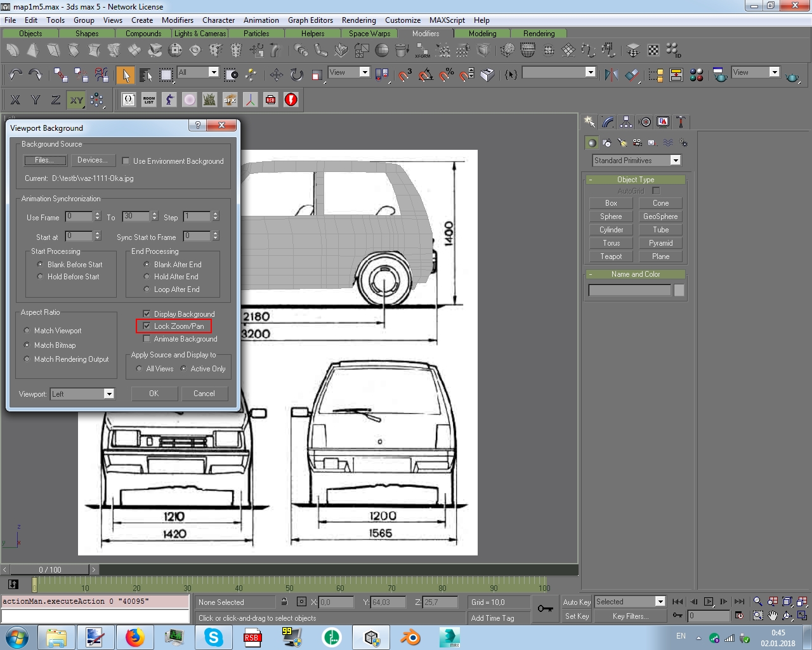Click the Mirror Selected Objects icon

[x=611, y=75]
